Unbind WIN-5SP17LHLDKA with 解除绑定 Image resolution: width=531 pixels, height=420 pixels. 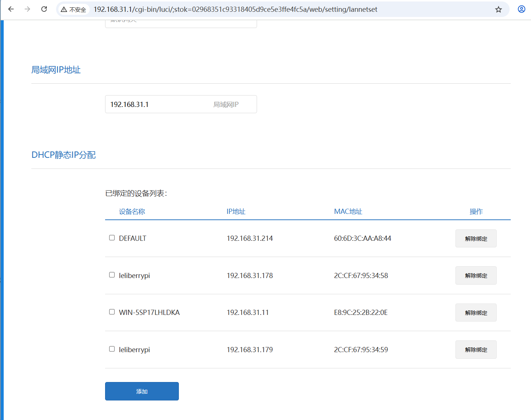pyautogui.click(x=476, y=313)
